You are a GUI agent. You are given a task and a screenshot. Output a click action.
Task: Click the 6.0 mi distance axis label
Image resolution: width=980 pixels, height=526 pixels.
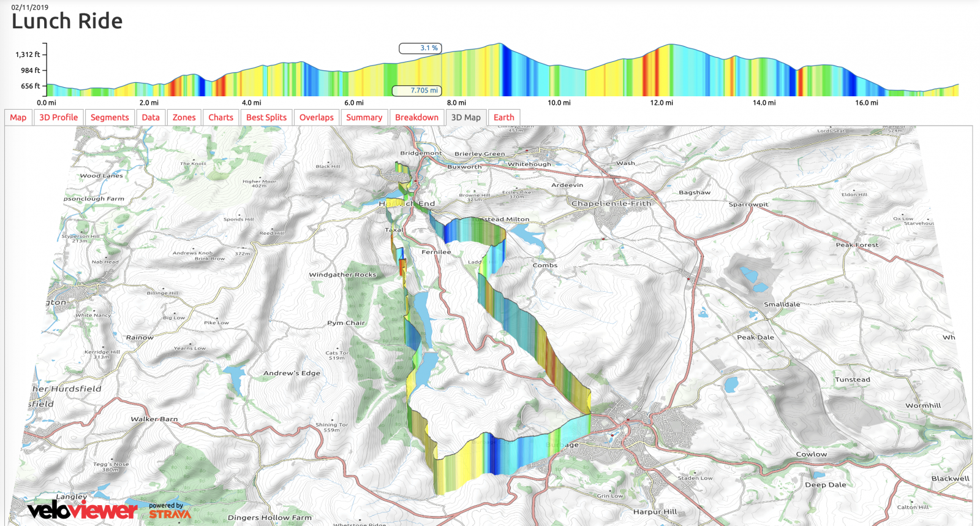[x=354, y=103]
